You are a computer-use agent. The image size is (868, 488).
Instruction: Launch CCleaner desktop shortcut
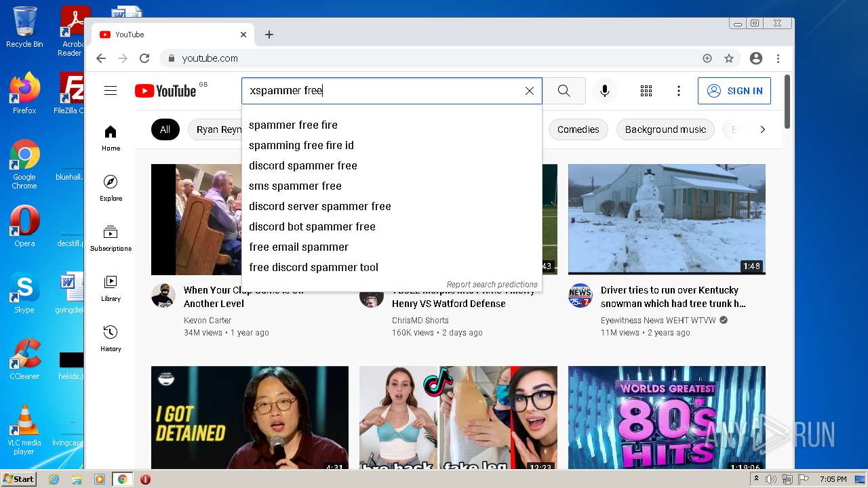pos(24,359)
